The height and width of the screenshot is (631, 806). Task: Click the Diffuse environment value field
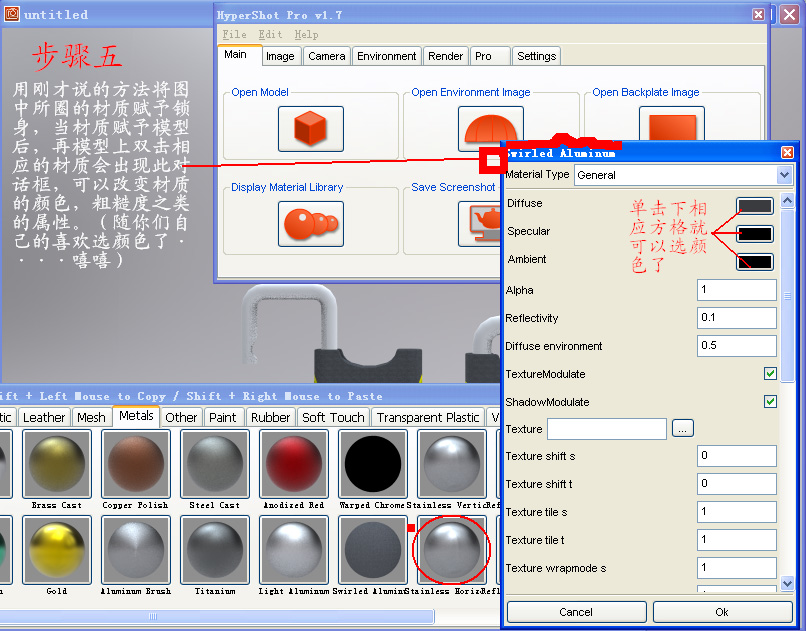tap(737, 345)
